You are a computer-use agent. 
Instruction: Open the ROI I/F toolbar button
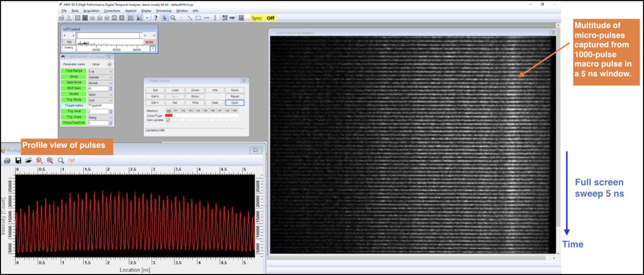(225, 18)
